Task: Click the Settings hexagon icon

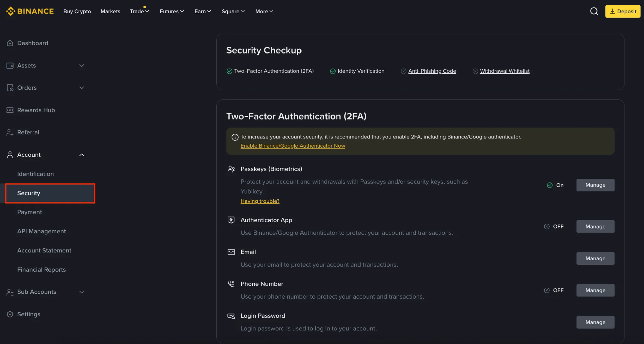Action: [10, 314]
